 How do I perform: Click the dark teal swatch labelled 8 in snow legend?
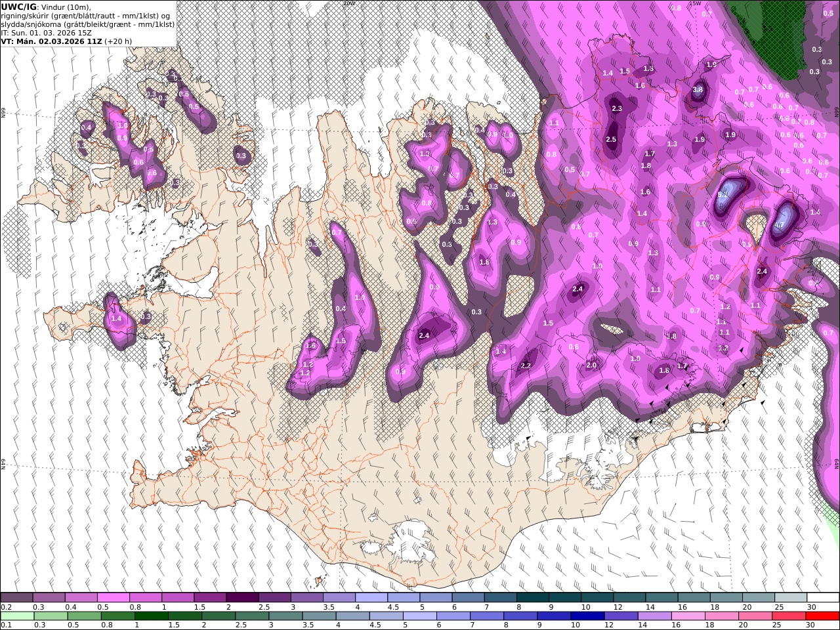[x=532, y=598]
